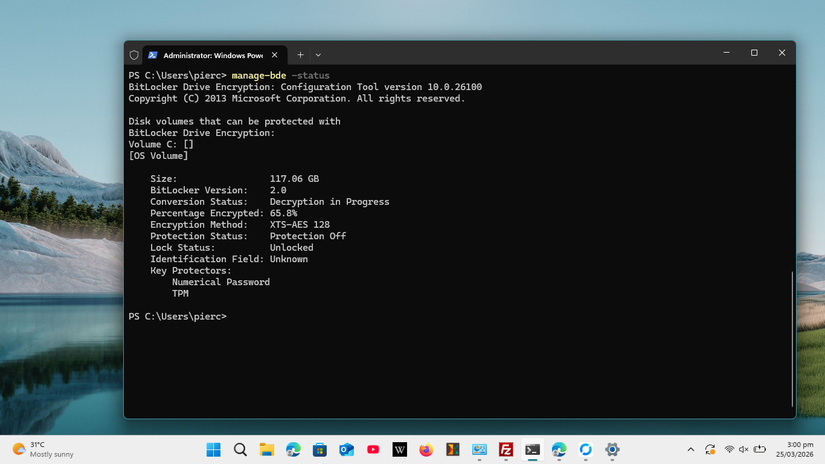The width and height of the screenshot is (825, 464).
Task: Open the orange K taskbar app
Action: [x=452, y=450]
